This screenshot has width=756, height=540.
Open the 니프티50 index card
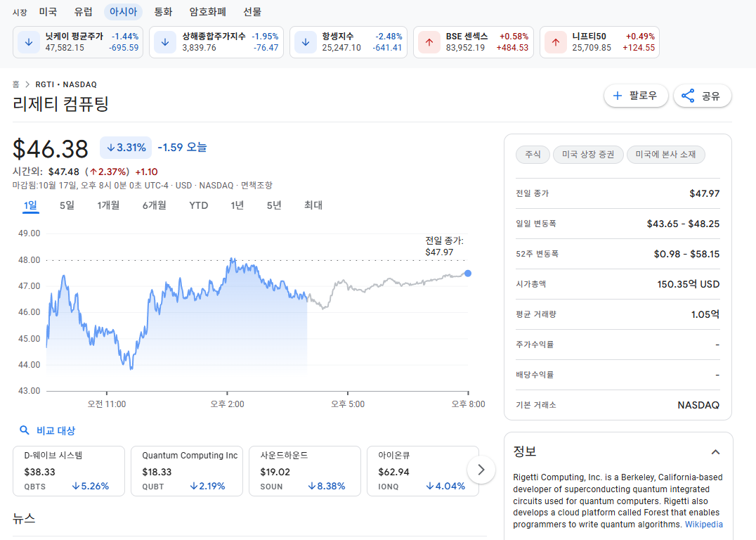(599, 42)
